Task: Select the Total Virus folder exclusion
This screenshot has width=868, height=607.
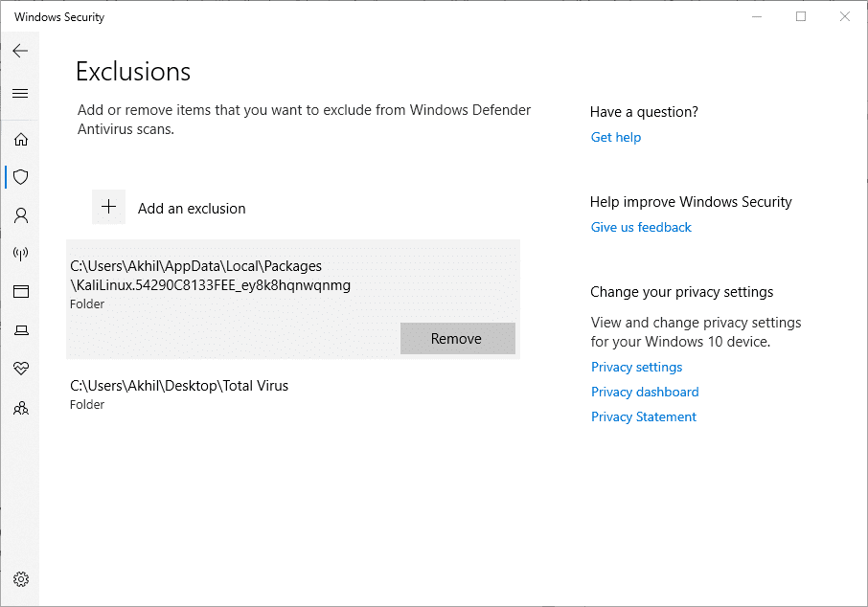Action: (x=179, y=393)
